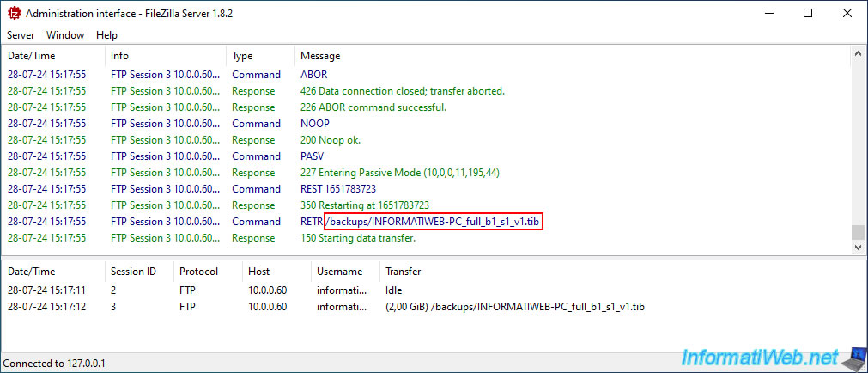Select the '426 Data connection closed' response row

tap(428, 91)
